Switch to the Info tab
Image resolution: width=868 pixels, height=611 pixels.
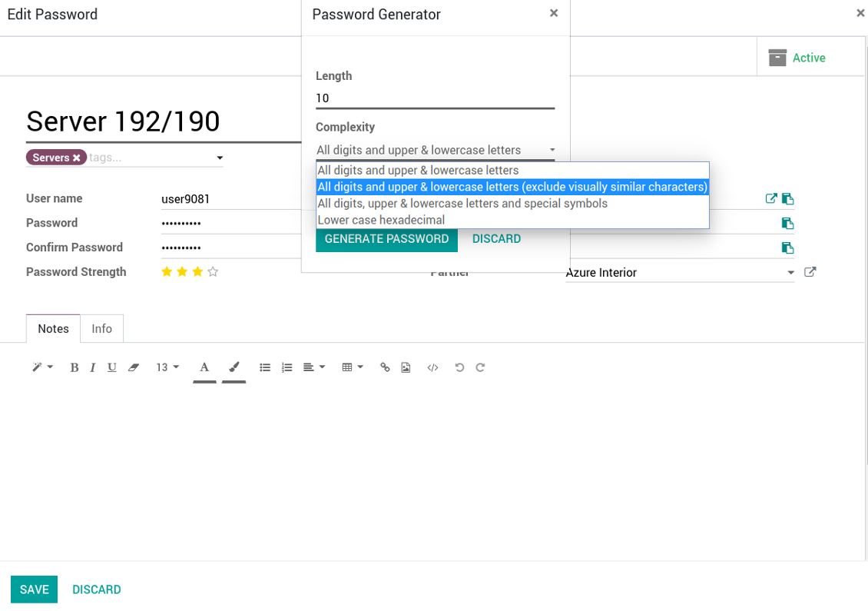tap(102, 328)
